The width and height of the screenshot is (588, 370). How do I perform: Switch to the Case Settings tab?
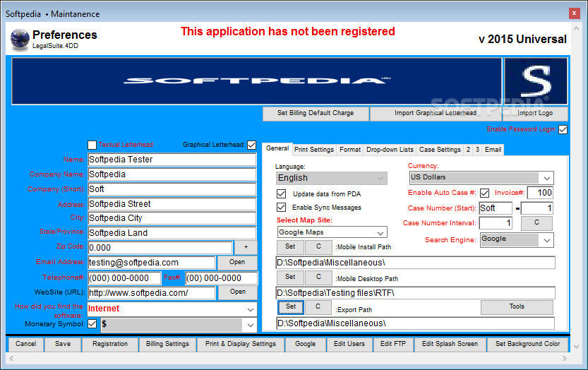click(x=440, y=150)
